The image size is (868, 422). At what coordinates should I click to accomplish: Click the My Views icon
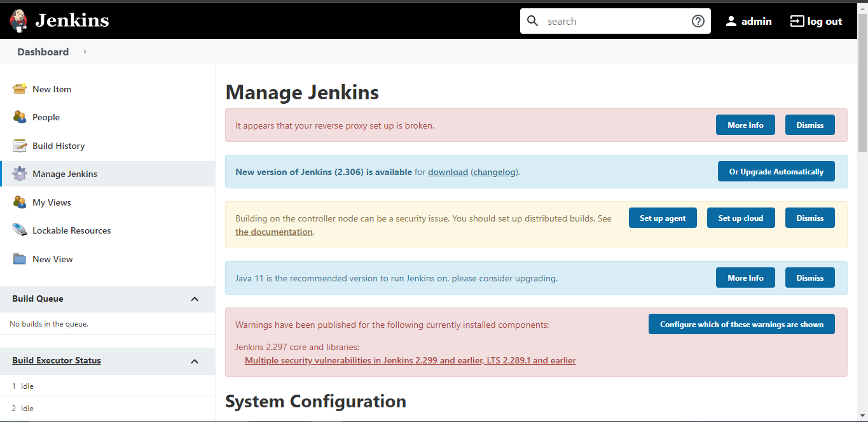pos(20,202)
